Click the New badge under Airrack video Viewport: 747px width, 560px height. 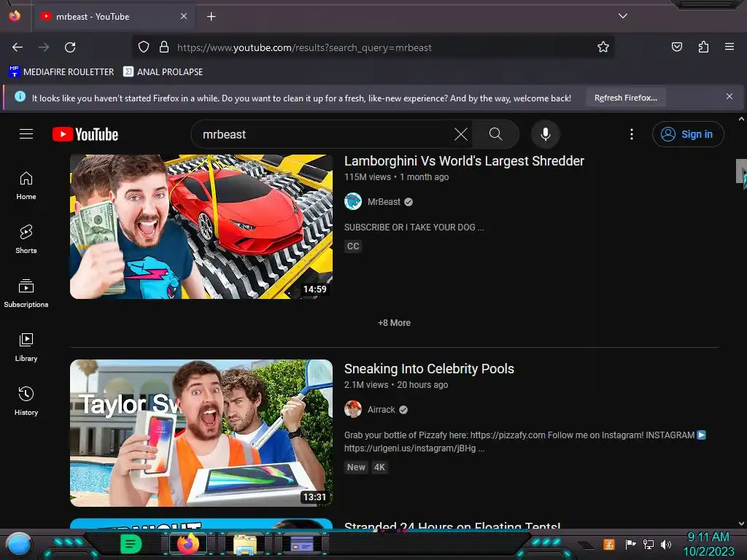(x=356, y=467)
